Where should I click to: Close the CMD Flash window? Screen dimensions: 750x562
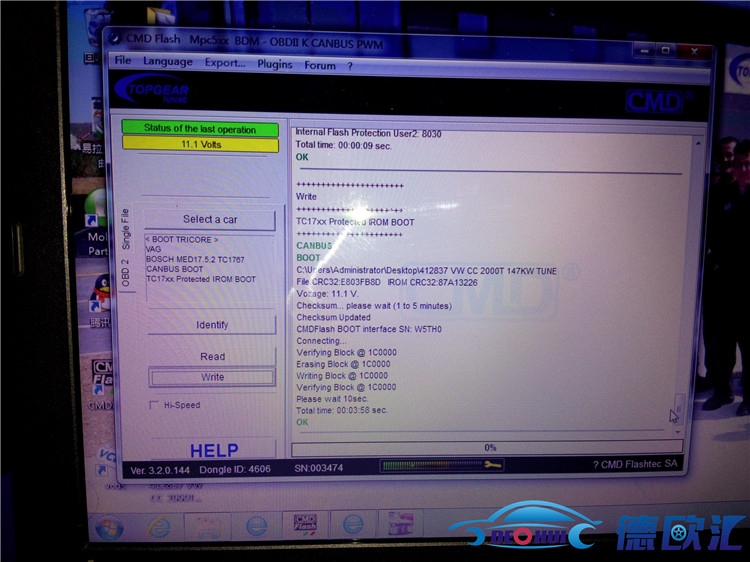tap(695, 51)
